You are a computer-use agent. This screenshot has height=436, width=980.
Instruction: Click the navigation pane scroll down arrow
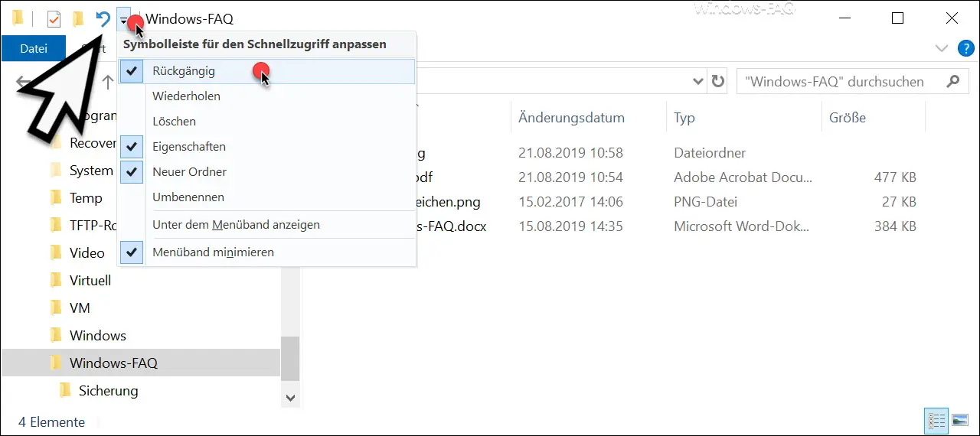click(290, 397)
